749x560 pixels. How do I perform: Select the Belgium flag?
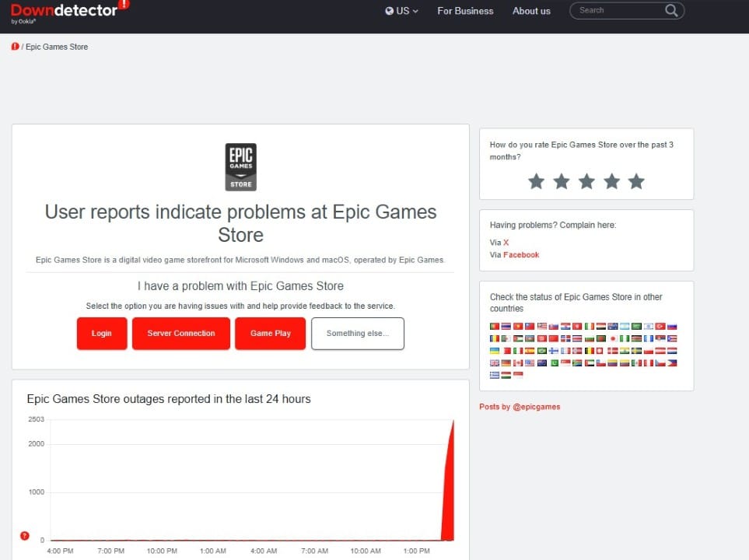[590, 351]
